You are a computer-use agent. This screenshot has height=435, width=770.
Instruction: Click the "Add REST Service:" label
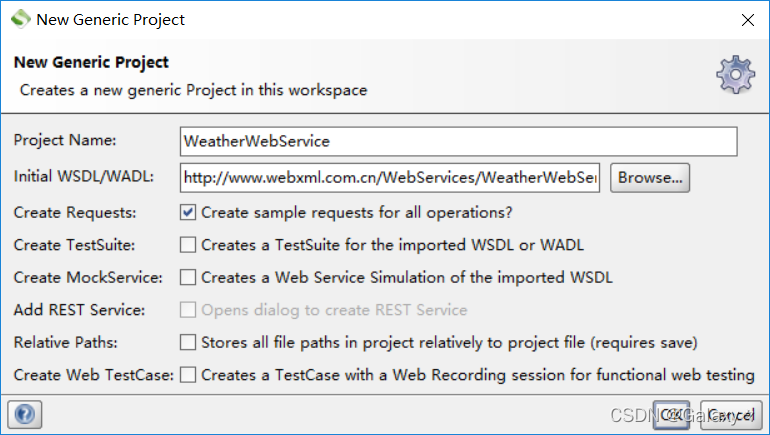click(x=79, y=310)
